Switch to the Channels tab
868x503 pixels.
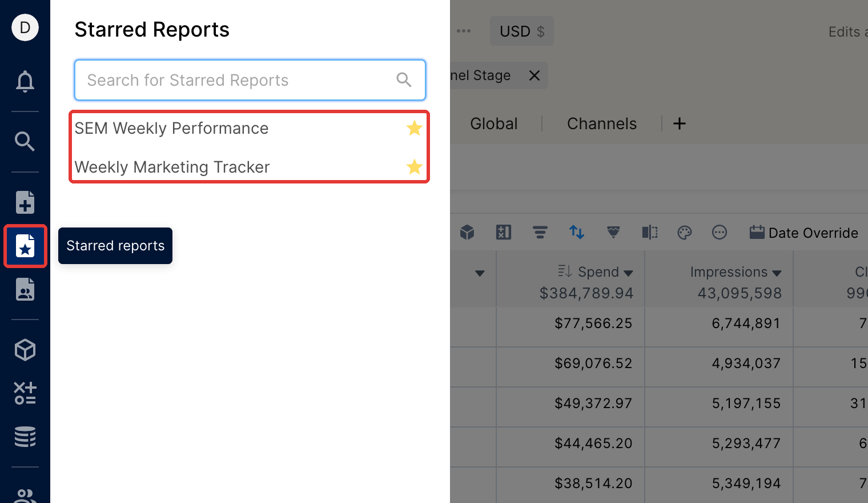point(602,123)
